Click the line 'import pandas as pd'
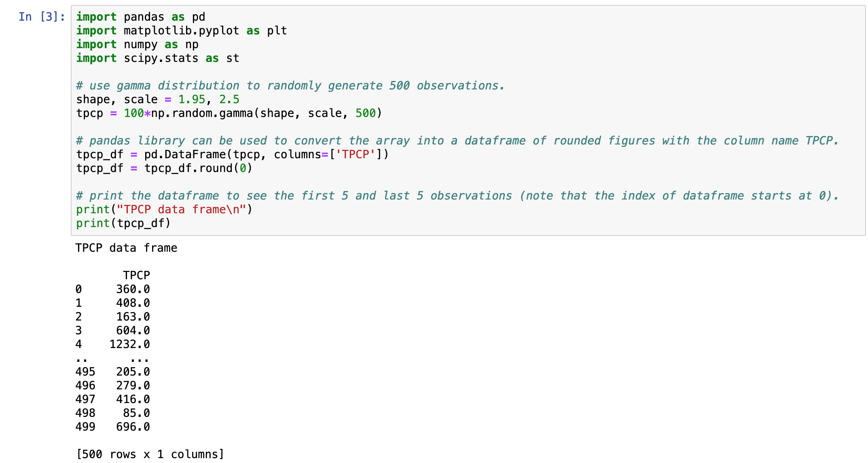868x463 pixels. [140, 17]
